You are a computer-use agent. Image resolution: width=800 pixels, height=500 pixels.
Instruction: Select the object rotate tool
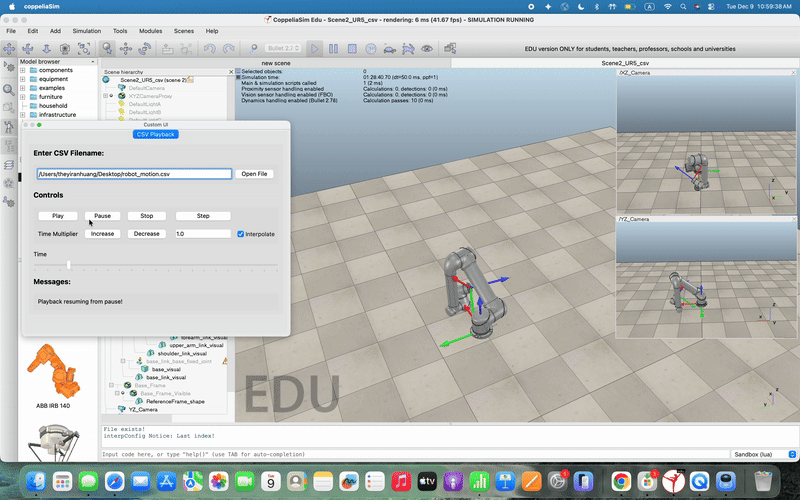pos(145,48)
